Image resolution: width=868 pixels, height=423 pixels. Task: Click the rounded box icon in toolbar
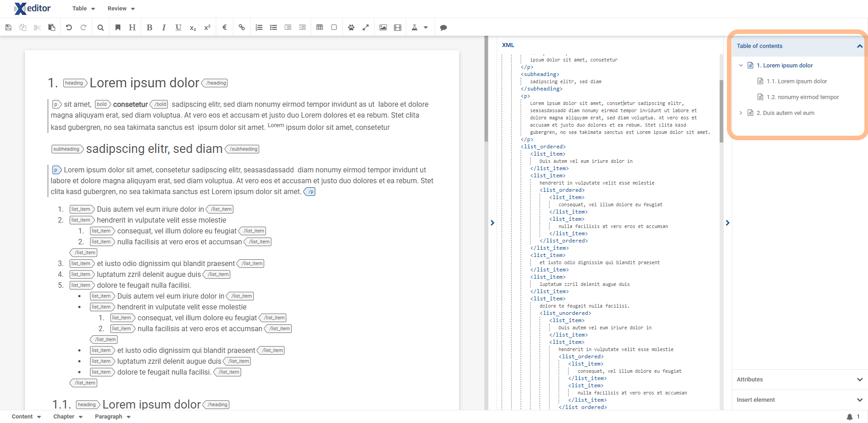pyautogui.click(x=334, y=28)
